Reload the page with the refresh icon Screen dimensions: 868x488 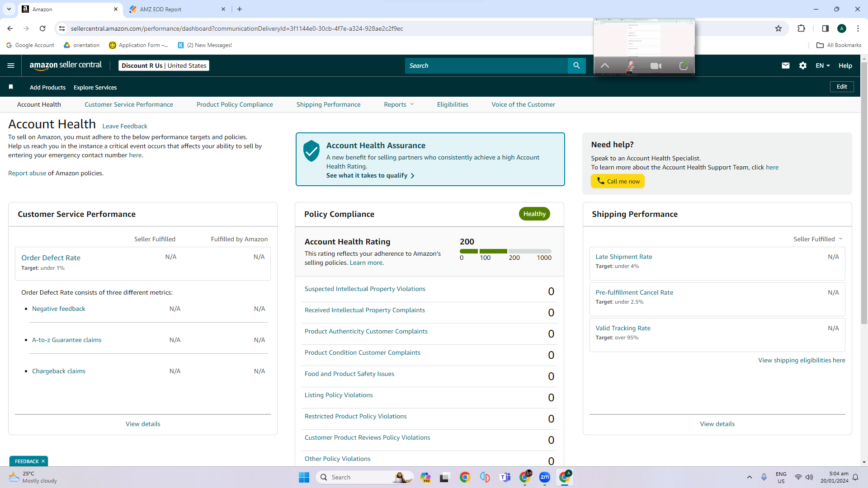tap(42, 28)
